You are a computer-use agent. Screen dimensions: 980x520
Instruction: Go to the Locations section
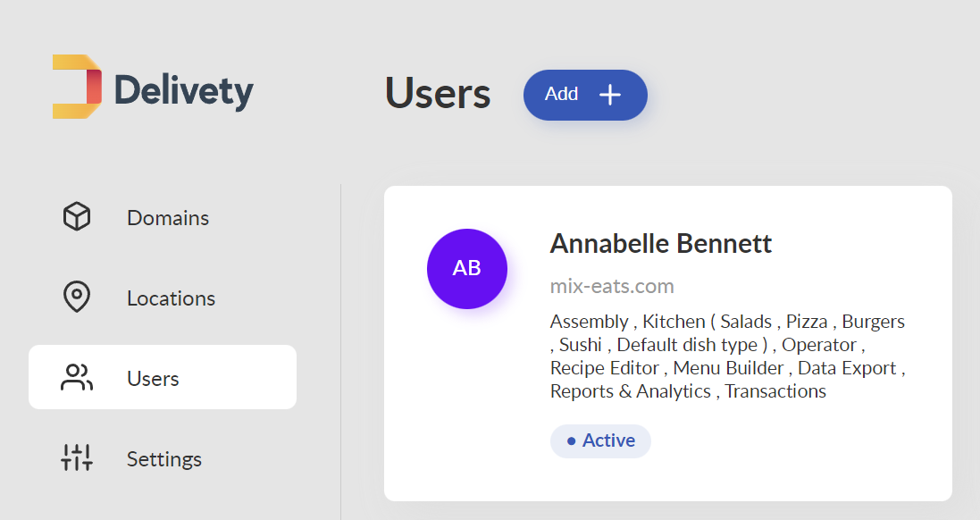point(163,297)
